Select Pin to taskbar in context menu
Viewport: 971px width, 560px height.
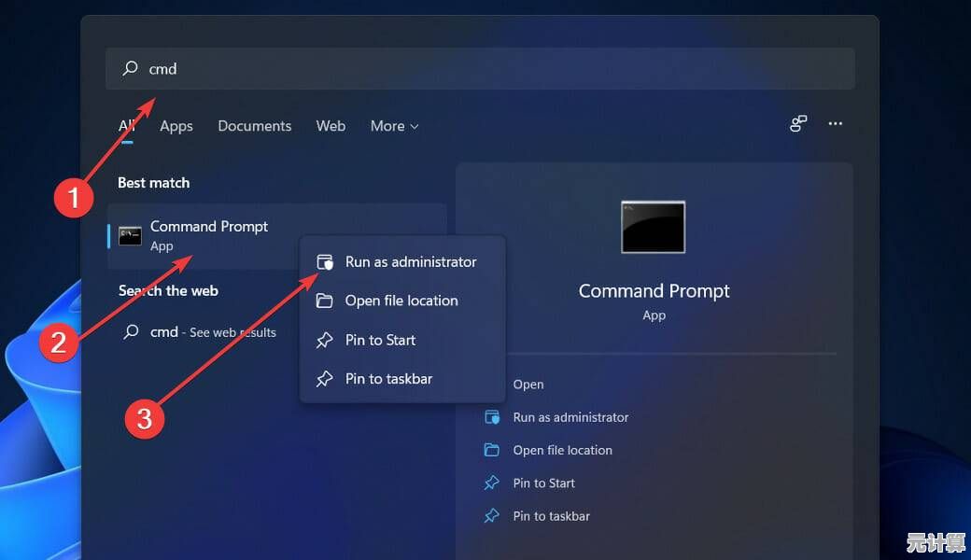coord(388,379)
